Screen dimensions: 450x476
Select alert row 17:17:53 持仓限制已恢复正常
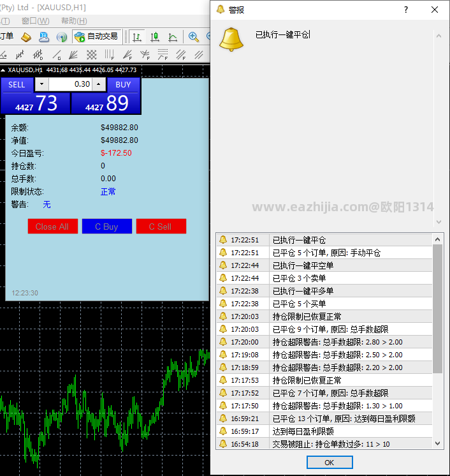coord(324,380)
